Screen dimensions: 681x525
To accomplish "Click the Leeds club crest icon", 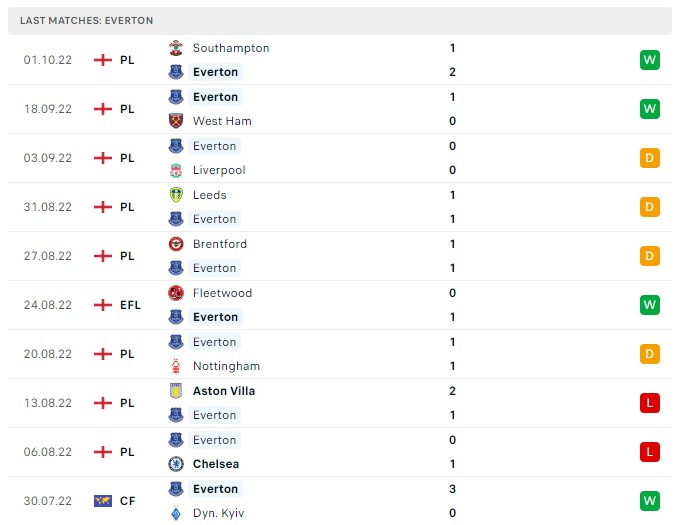I will 176,195.
